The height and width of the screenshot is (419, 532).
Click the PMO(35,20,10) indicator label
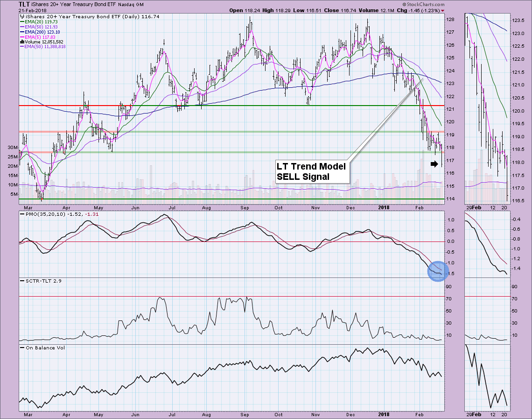[45, 214]
